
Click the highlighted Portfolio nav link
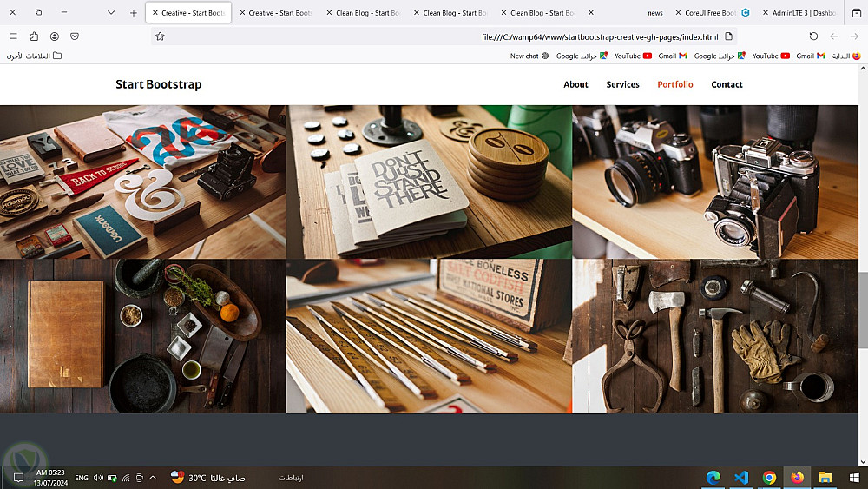(x=674, y=84)
